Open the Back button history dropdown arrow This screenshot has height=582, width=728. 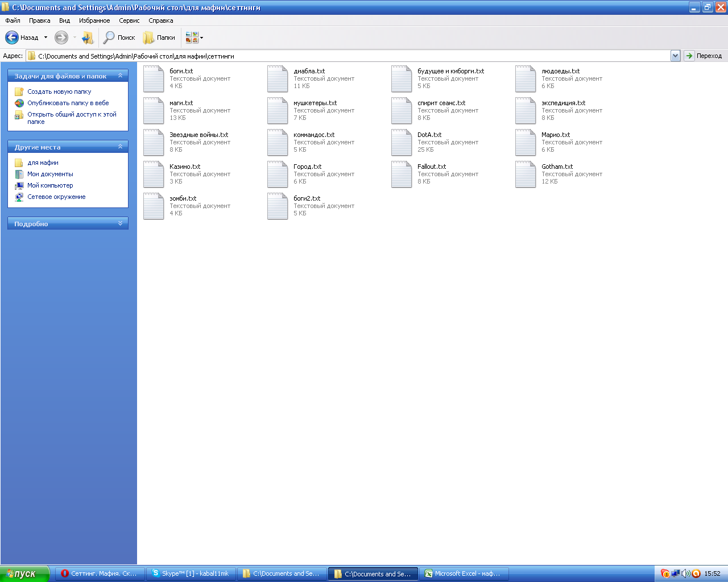(x=45, y=38)
